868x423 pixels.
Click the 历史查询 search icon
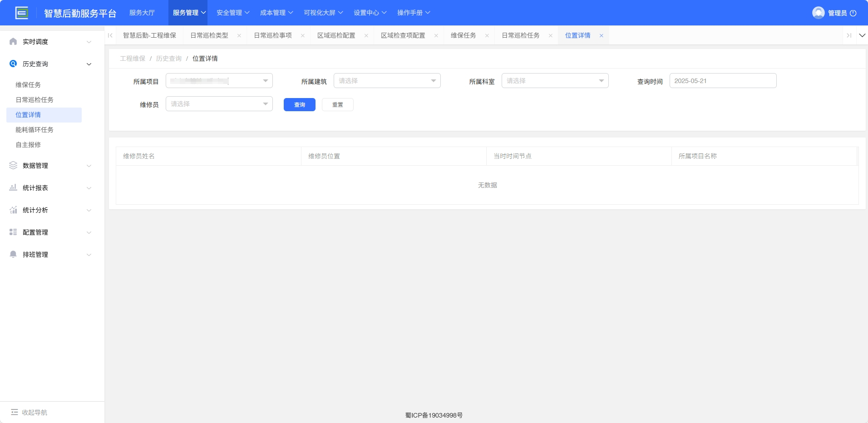[x=13, y=64]
